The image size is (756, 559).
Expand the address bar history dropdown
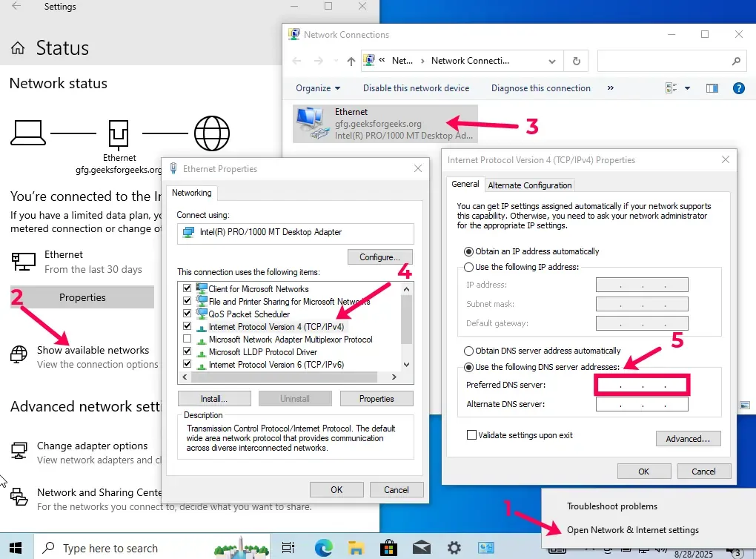pos(552,62)
